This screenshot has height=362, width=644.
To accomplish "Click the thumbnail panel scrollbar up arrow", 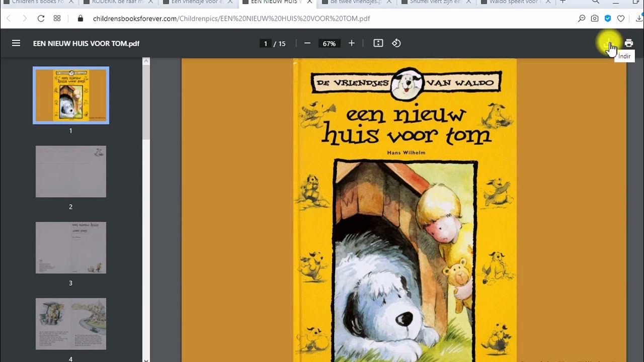I will (146, 61).
